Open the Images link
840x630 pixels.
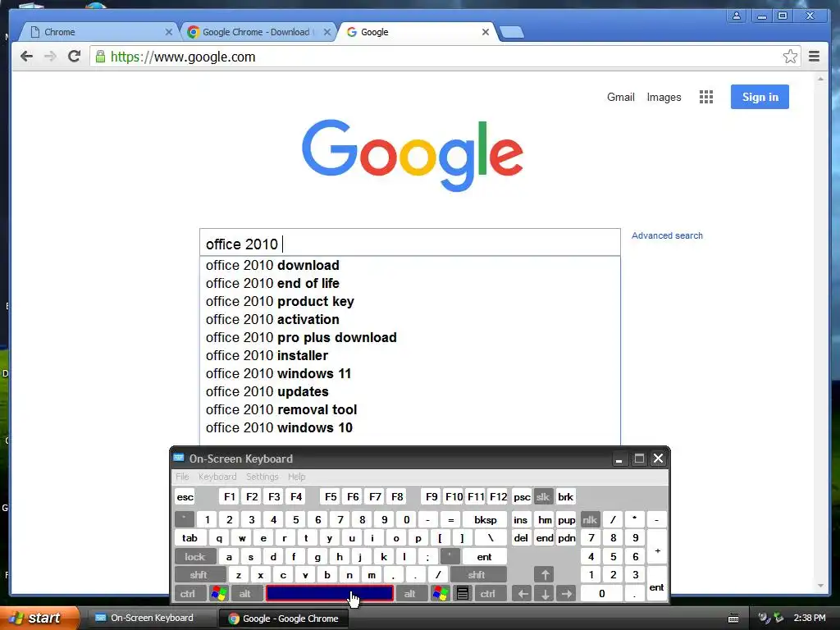click(x=664, y=97)
